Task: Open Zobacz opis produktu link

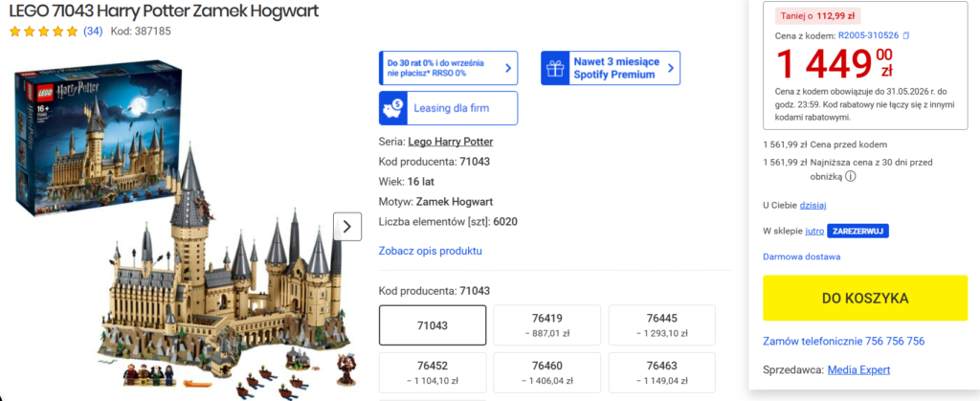Action: click(430, 251)
